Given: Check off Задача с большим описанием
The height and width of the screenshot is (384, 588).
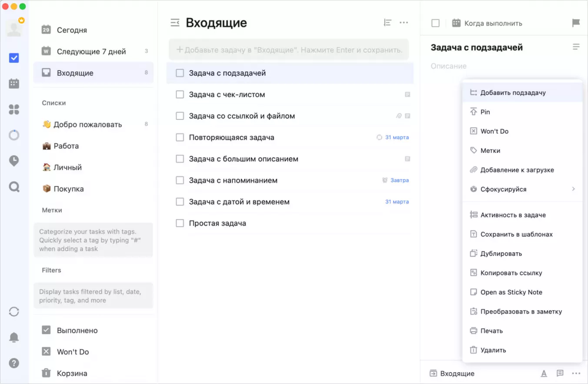Looking at the screenshot, I should pos(180,159).
